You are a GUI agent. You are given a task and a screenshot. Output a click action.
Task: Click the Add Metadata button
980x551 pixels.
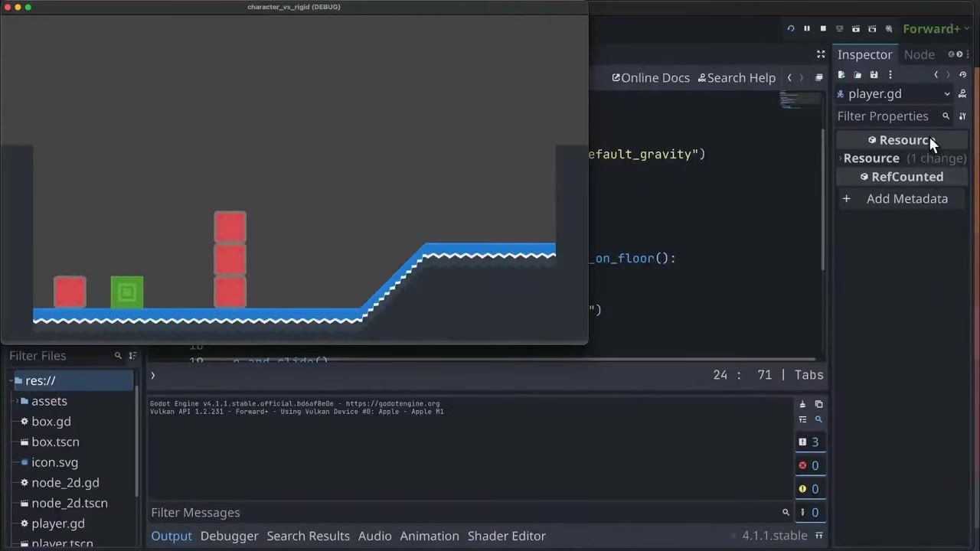902,199
